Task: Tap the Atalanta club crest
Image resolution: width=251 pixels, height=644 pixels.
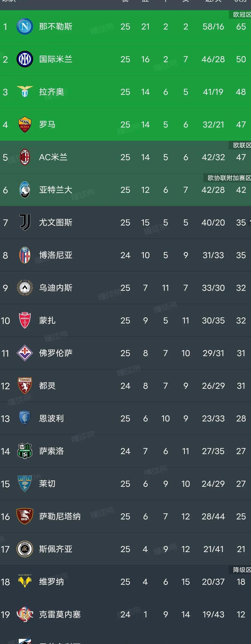Action: point(25,190)
